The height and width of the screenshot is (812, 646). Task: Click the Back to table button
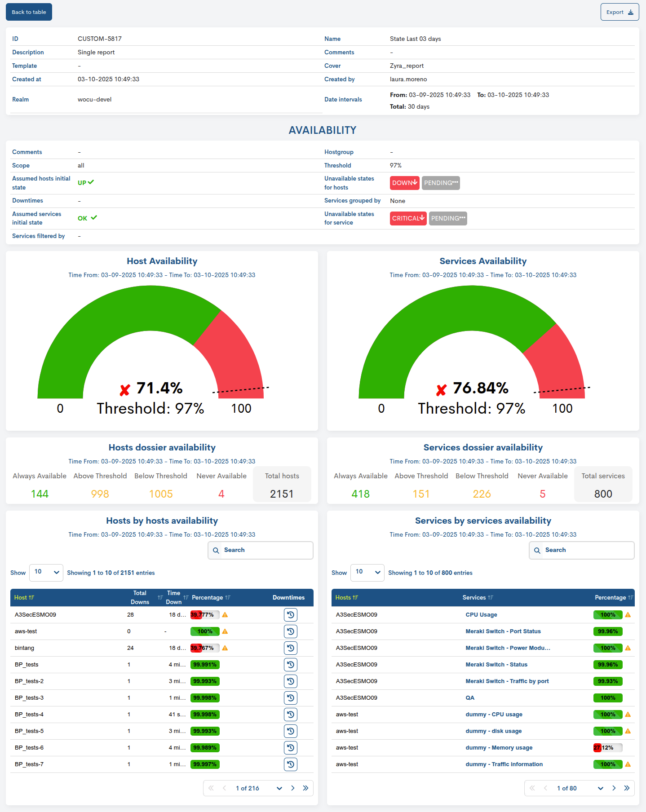click(29, 12)
